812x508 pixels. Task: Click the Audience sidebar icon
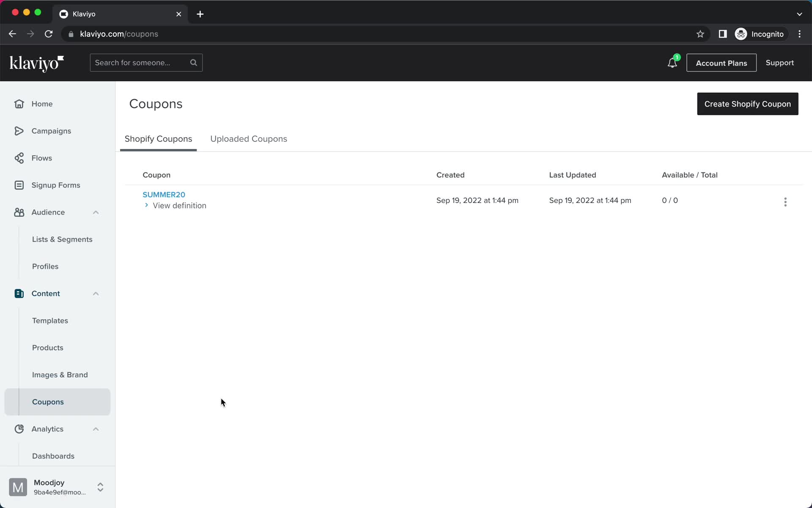coord(19,212)
